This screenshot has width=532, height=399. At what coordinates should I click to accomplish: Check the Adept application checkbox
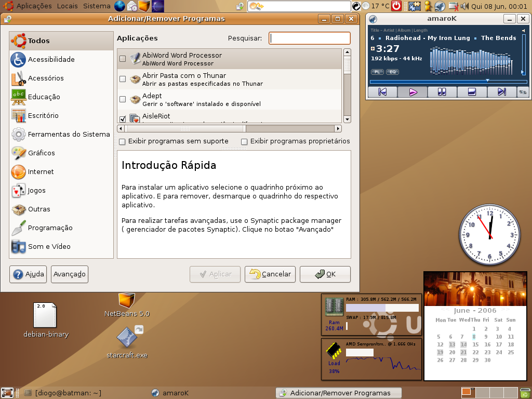(x=123, y=99)
